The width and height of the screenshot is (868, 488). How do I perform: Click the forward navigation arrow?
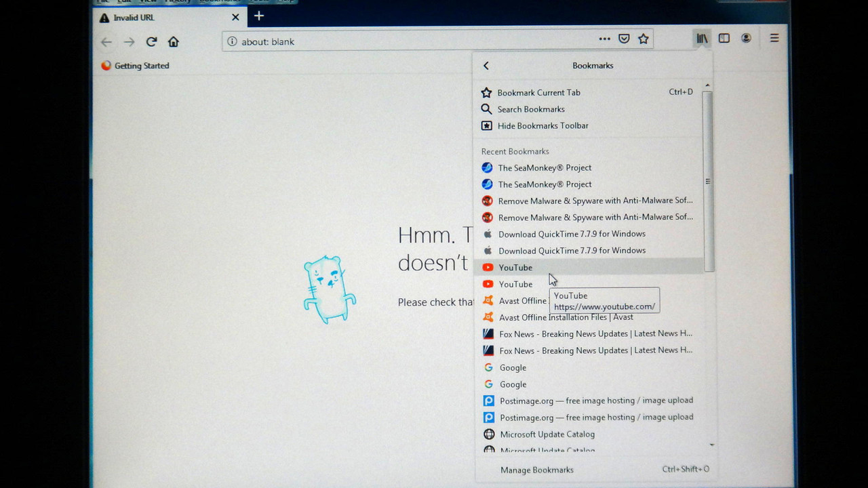[129, 42]
